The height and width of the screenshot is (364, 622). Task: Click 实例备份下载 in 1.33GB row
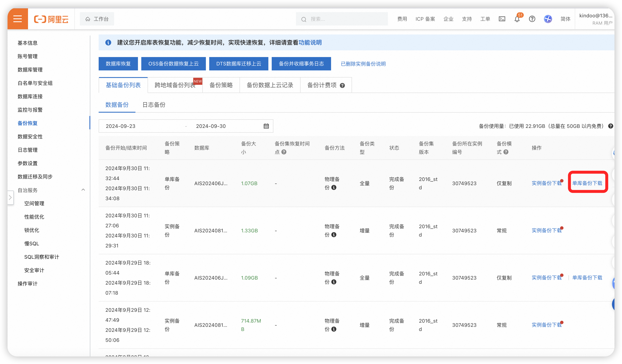tap(547, 230)
